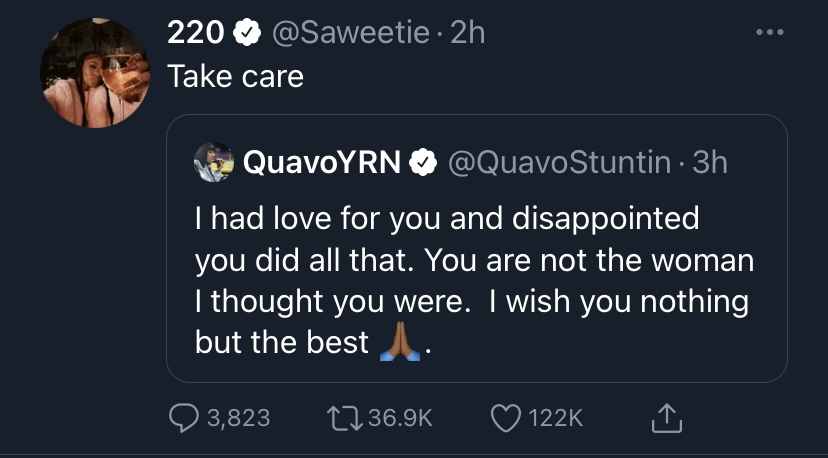Open the @Saweetie handle link
Screen dimensions: 828x458
[350, 32]
